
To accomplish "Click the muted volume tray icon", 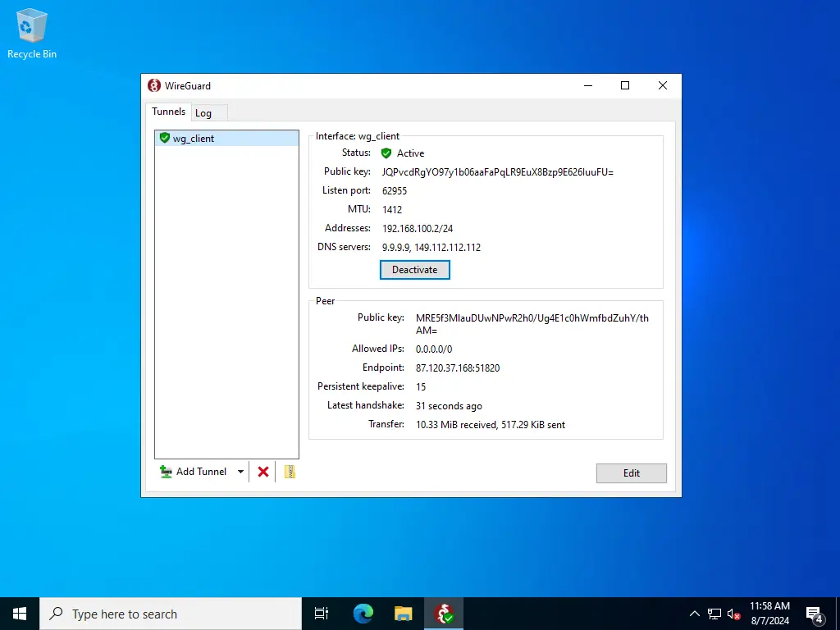I will (x=734, y=614).
